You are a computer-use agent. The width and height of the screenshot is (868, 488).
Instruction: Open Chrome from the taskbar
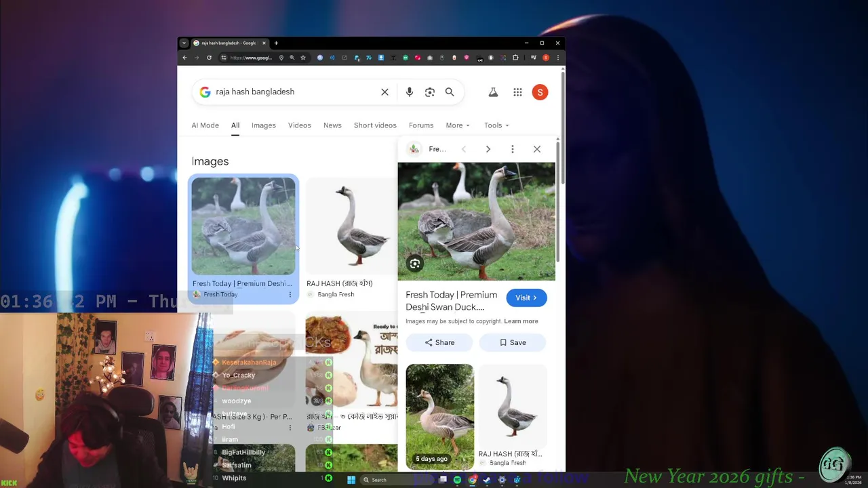473,480
